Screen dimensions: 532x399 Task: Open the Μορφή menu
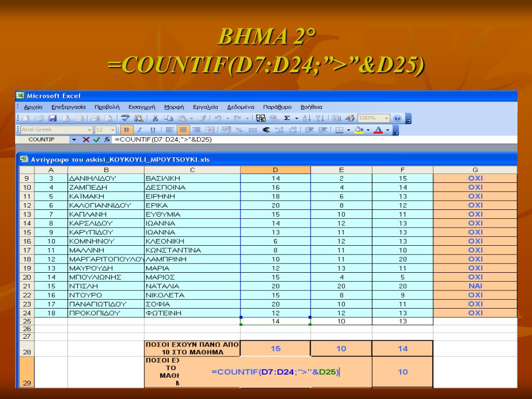174,107
